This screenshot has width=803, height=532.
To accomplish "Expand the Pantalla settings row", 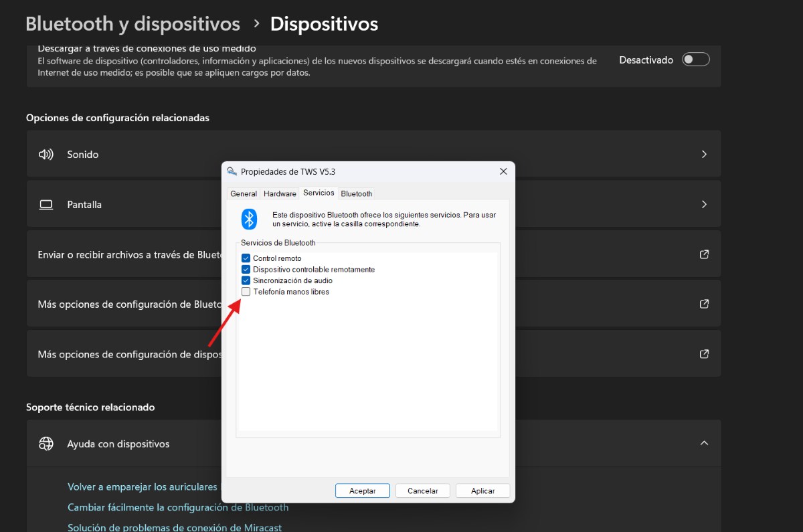I will [704, 204].
